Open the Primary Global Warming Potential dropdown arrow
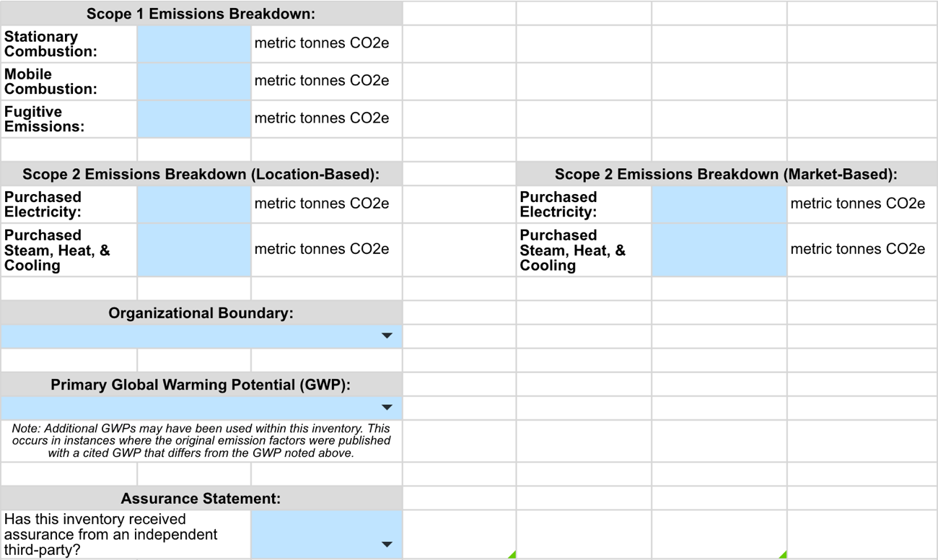This screenshot has height=560, width=938. (387, 408)
